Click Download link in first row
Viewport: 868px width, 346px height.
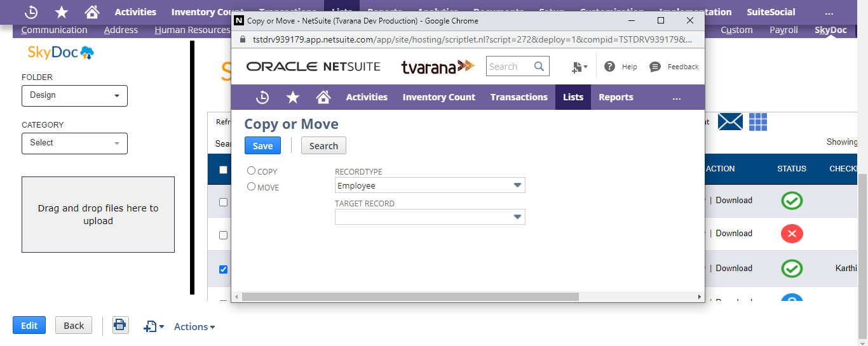734,201
